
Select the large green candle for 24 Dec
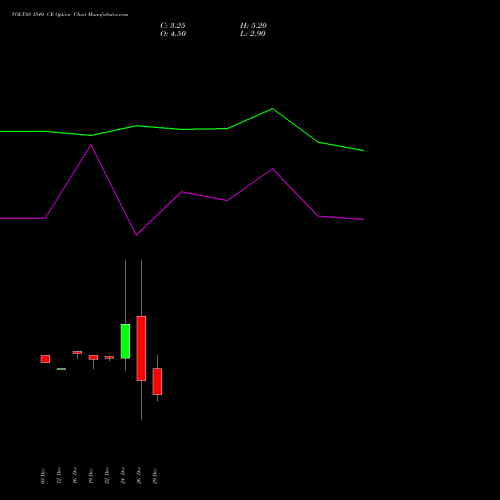tap(125, 341)
